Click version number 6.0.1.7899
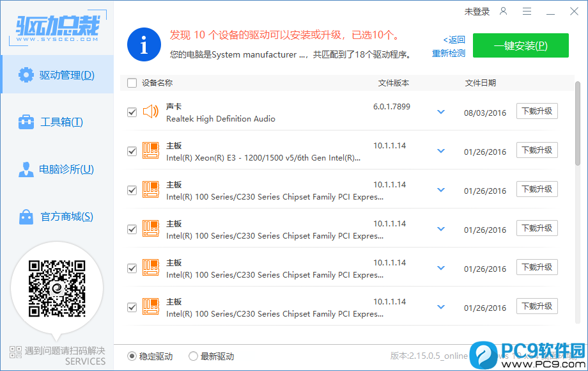 pyautogui.click(x=392, y=107)
